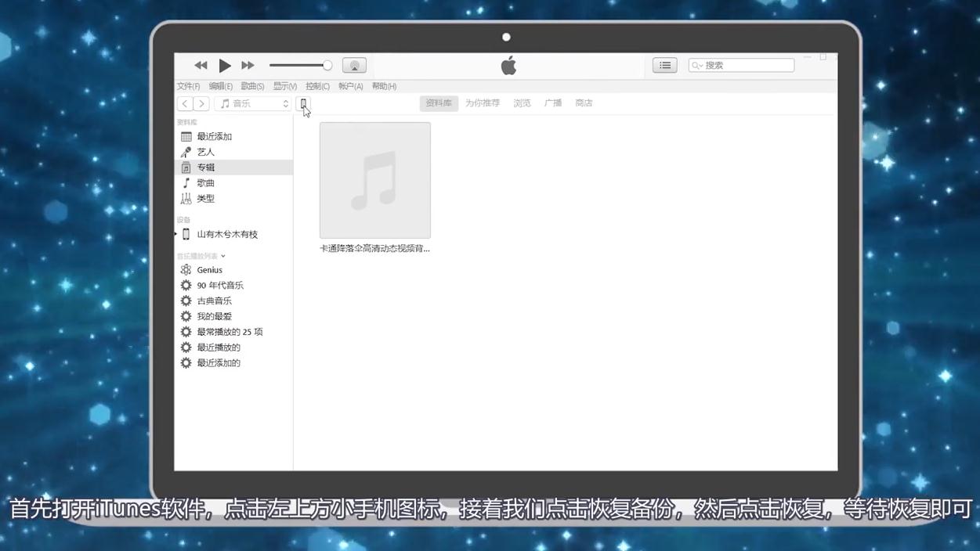Open the 控制(C) menu
The height and width of the screenshot is (551, 980).
point(317,86)
